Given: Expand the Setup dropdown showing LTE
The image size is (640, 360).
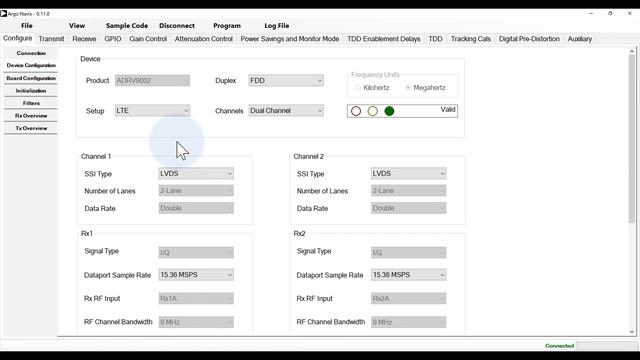Looking at the screenshot, I should point(152,111).
